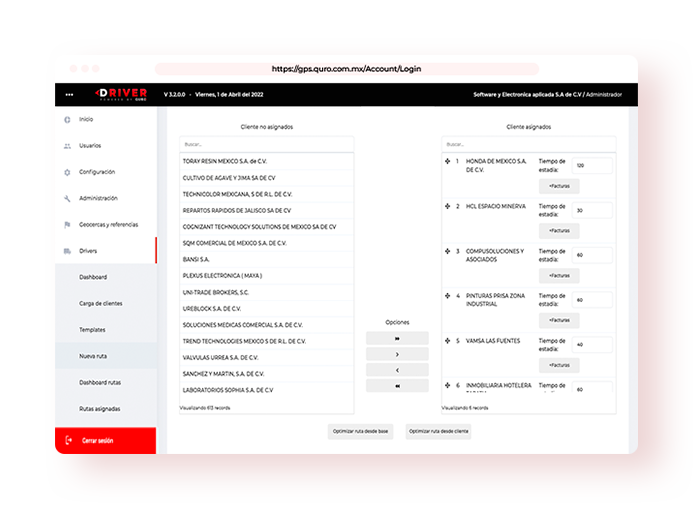Move selected client left with single arrow
This screenshot has width=693, height=509.
coord(397,370)
